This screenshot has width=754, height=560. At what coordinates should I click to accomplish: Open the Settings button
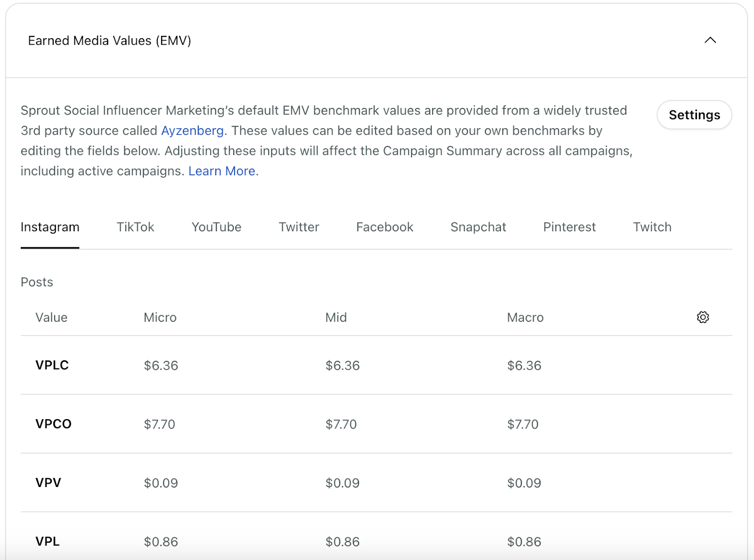(694, 115)
